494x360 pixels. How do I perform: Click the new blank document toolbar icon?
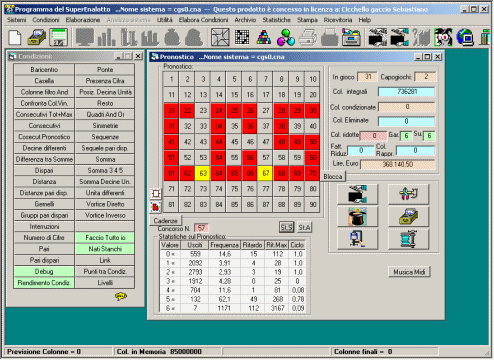(x=15, y=37)
